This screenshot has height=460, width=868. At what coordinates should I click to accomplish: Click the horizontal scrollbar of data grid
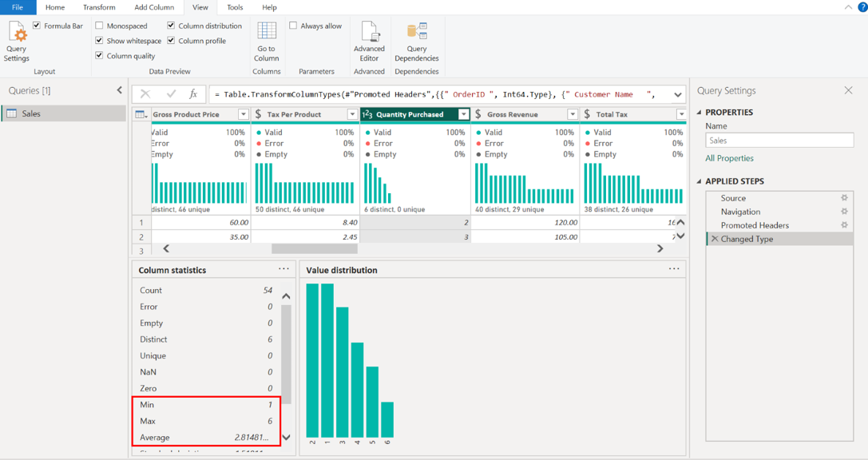314,249
